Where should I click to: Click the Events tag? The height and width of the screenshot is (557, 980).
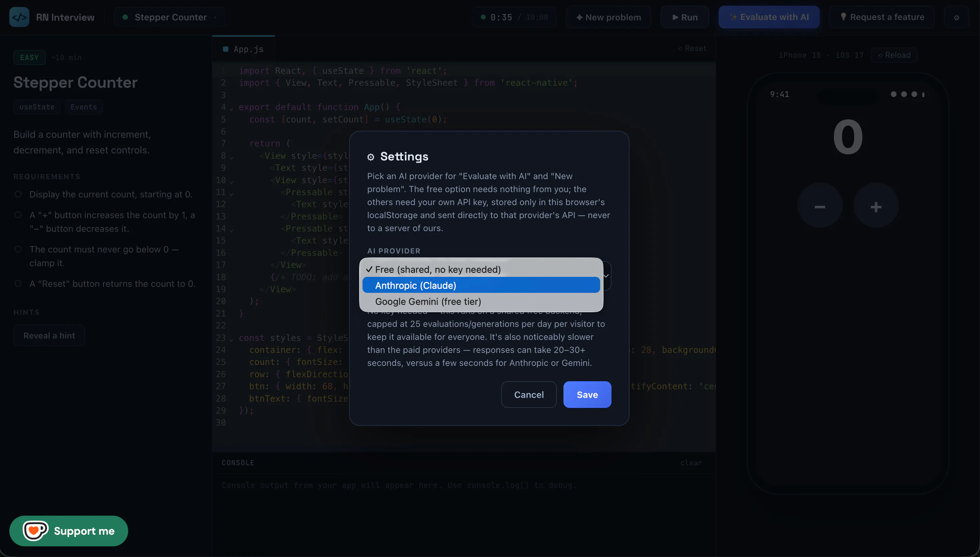click(83, 107)
